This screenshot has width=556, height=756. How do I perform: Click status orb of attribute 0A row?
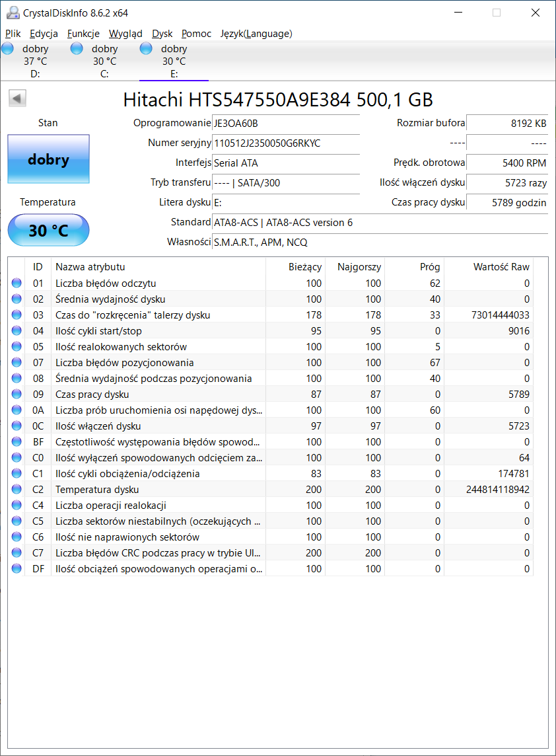click(17, 410)
